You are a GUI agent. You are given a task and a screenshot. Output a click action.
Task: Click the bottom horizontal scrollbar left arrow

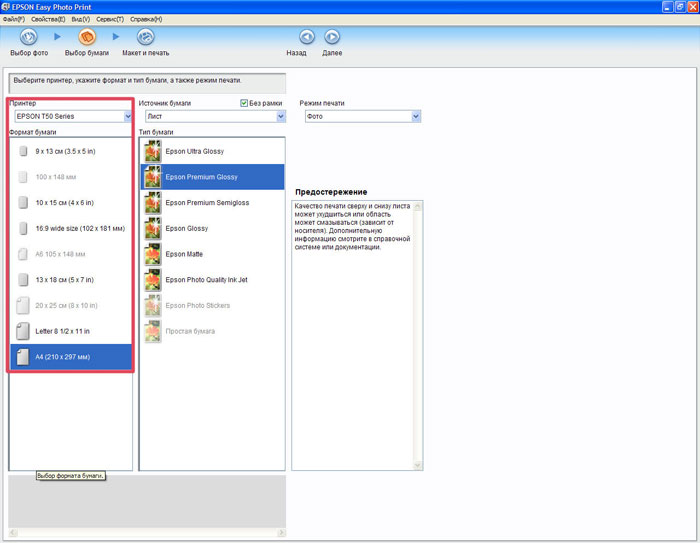click(12, 533)
